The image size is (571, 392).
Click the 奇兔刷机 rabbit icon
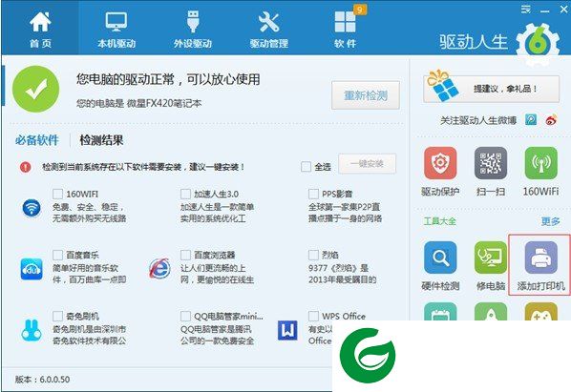click(32, 330)
